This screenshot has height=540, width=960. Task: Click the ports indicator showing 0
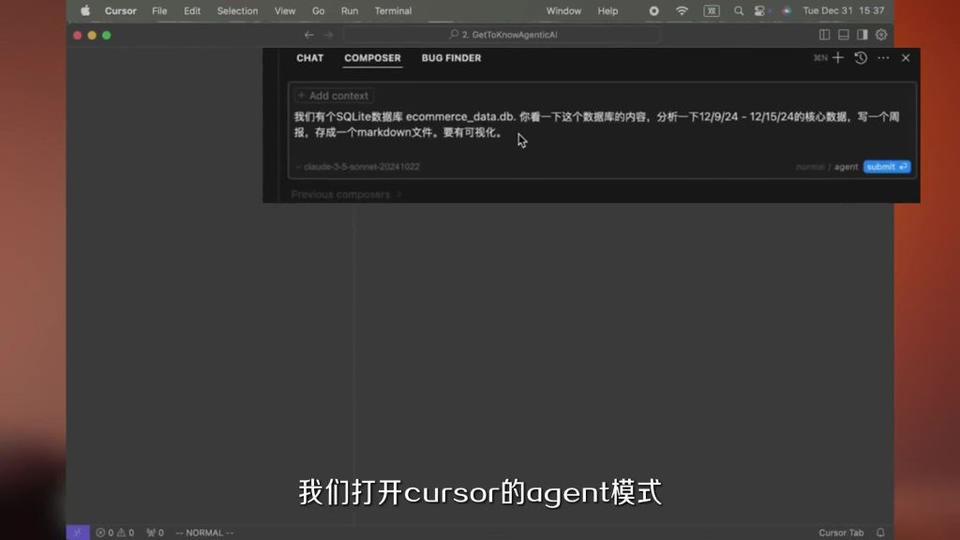pos(155,533)
